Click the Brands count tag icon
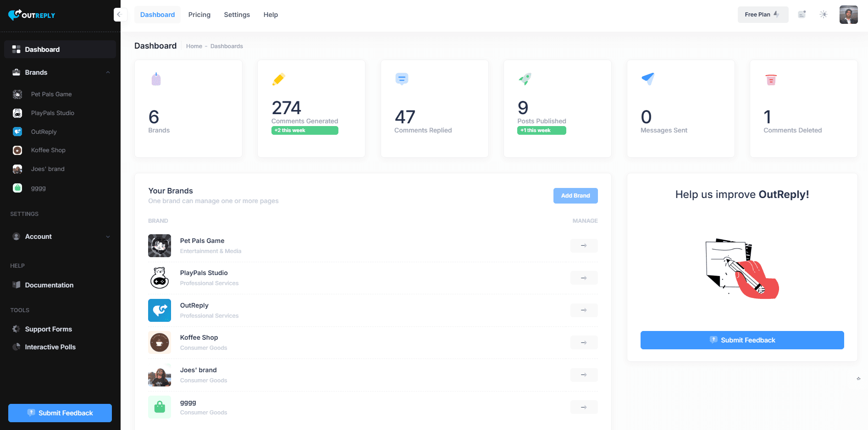This screenshot has width=868, height=430. click(156, 79)
